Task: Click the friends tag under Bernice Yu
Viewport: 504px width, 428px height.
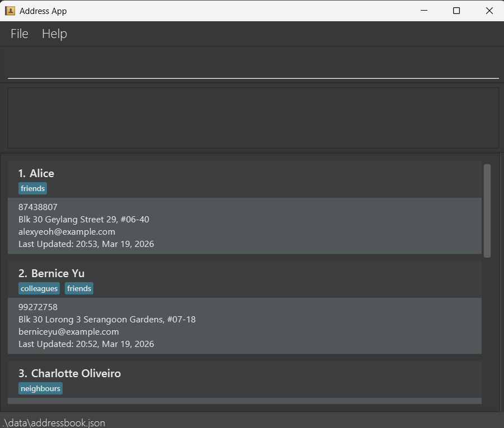Action: click(79, 289)
